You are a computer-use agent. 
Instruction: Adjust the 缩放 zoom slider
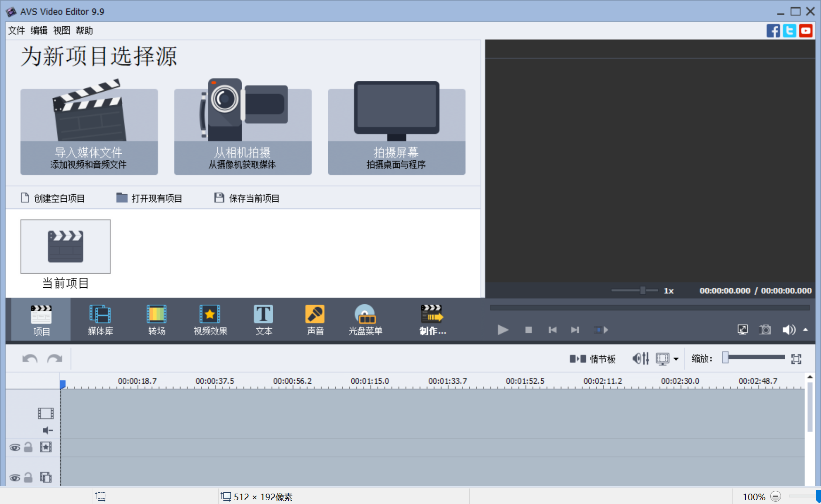point(754,357)
